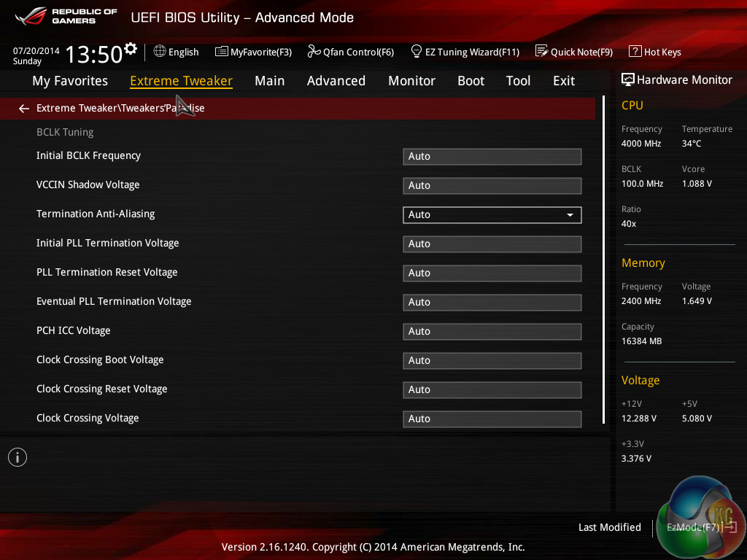Click the PCH ICC Voltage label

74,330
